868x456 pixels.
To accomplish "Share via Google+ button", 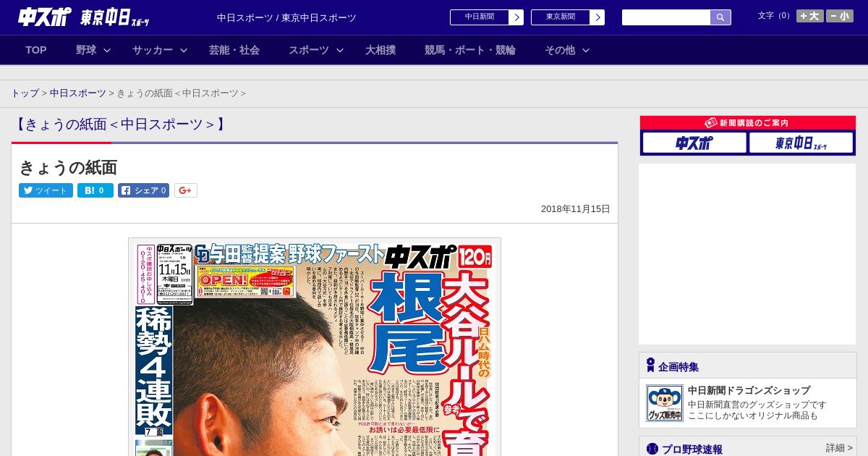I will (x=185, y=190).
